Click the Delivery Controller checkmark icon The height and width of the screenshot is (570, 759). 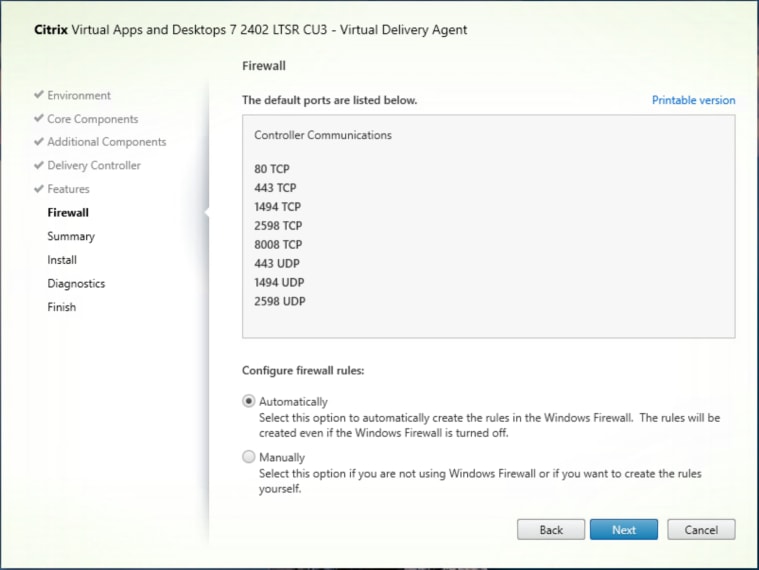(39, 165)
